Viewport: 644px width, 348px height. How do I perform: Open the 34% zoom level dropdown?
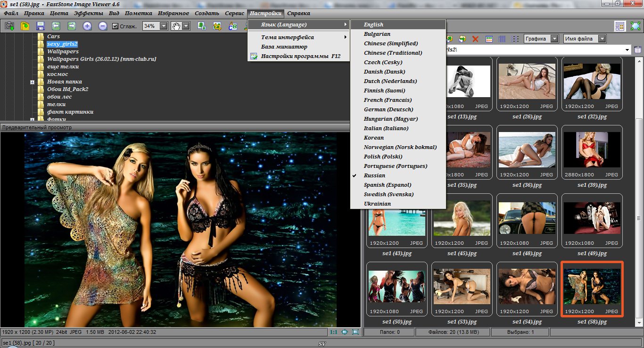(x=163, y=26)
